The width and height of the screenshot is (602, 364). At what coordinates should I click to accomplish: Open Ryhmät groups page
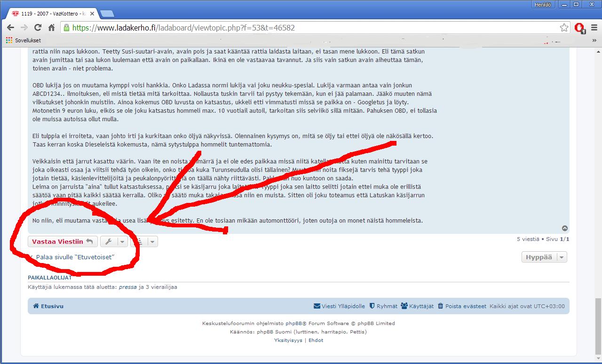point(383,306)
